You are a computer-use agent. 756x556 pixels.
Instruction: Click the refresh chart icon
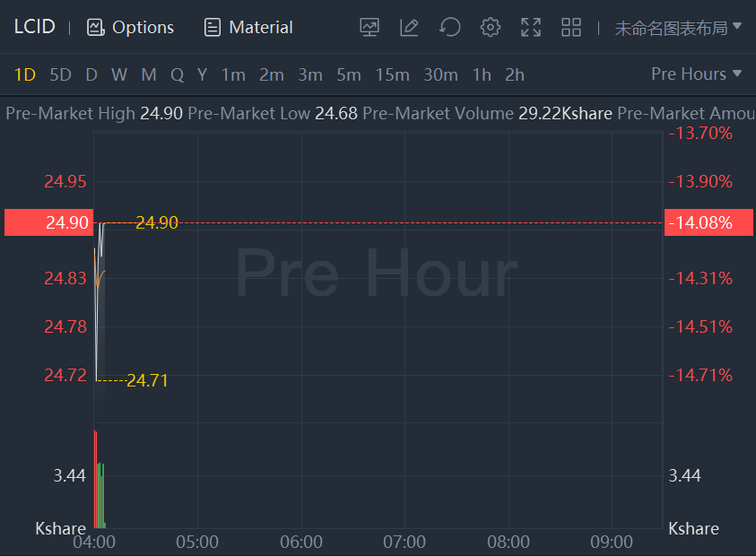(449, 27)
